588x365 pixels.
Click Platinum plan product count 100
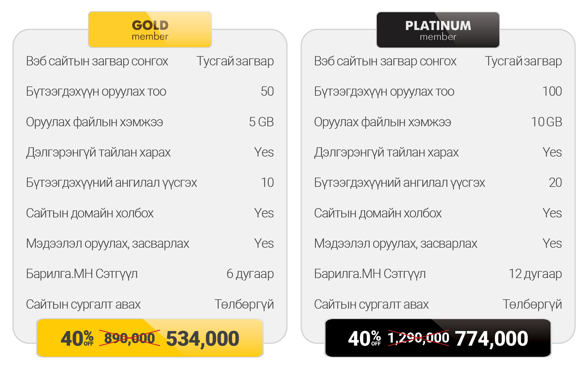pyautogui.click(x=552, y=91)
